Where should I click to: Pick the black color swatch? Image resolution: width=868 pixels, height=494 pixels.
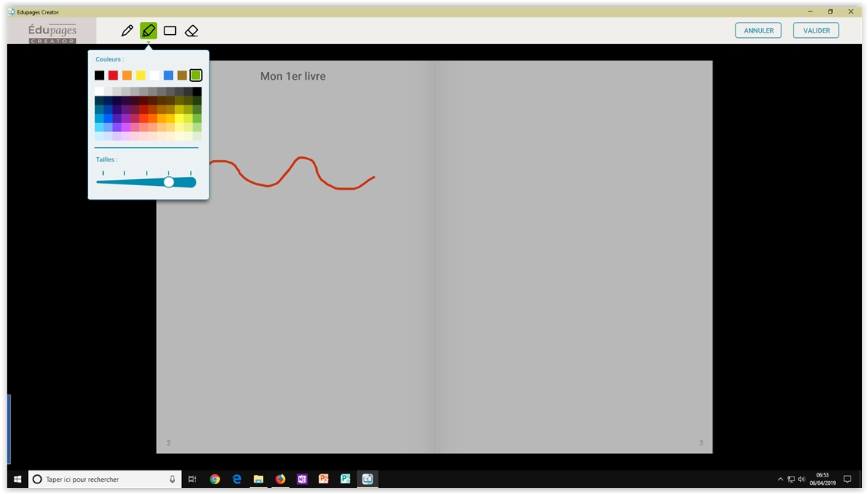point(99,75)
